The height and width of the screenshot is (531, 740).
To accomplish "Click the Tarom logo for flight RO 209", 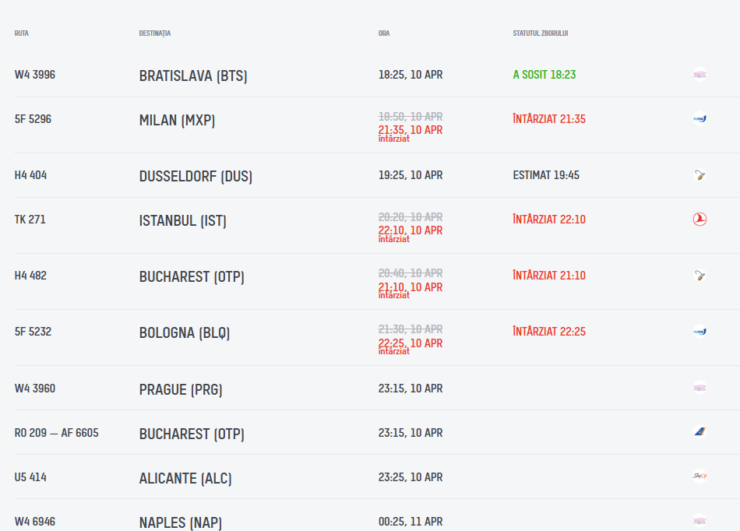I will point(700,432).
